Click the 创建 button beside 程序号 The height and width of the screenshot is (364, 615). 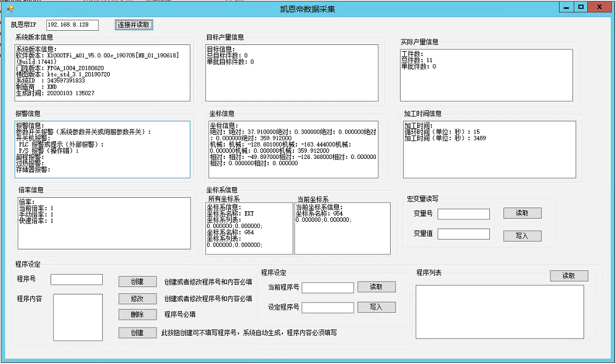click(x=137, y=281)
